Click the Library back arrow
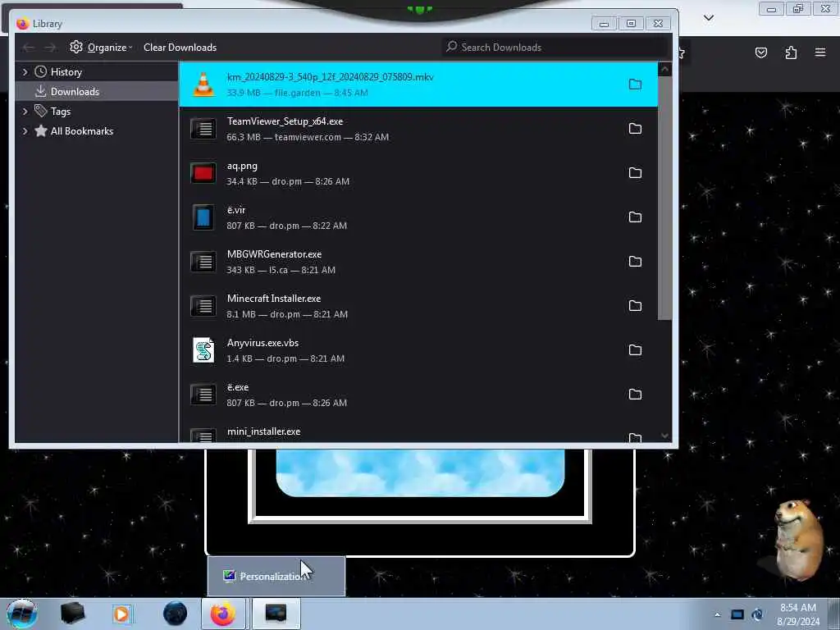The width and height of the screenshot is (840, 630). click(29, 48)
